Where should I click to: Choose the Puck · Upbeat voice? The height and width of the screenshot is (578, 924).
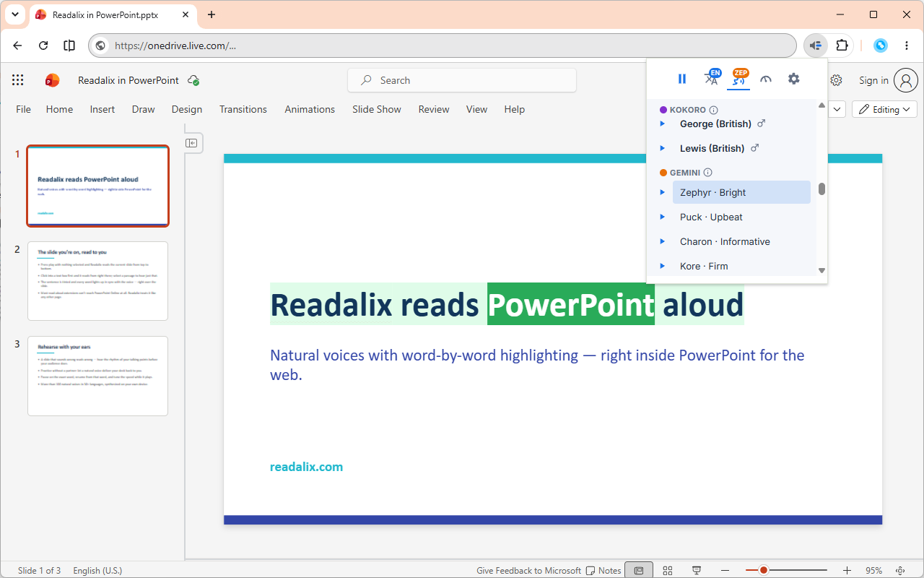coord(741,217)
